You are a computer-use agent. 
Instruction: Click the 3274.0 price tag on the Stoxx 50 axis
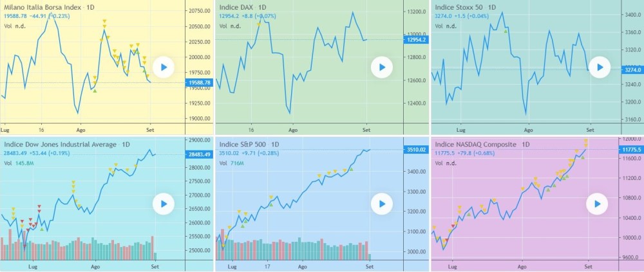tap(632, 69)
